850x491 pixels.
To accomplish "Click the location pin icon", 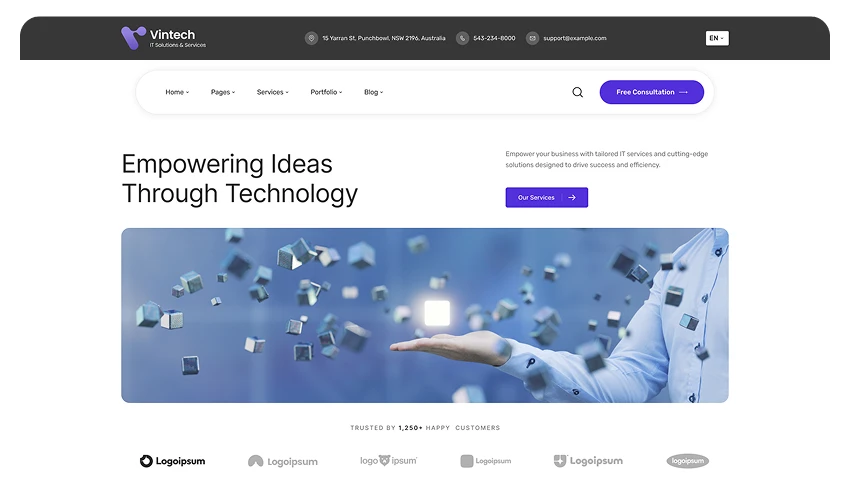I will click(x=311, y=38).
